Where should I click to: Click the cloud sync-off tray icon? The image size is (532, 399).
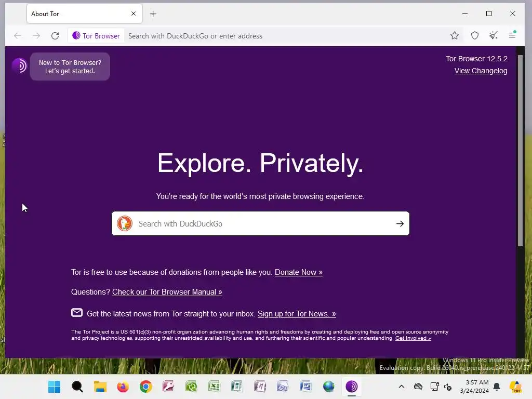[418, 387]
